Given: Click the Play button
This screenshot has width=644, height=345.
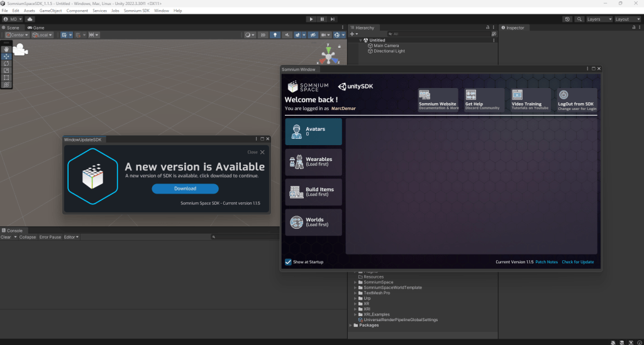Looking at the screenshot, I should coord(311,19).
